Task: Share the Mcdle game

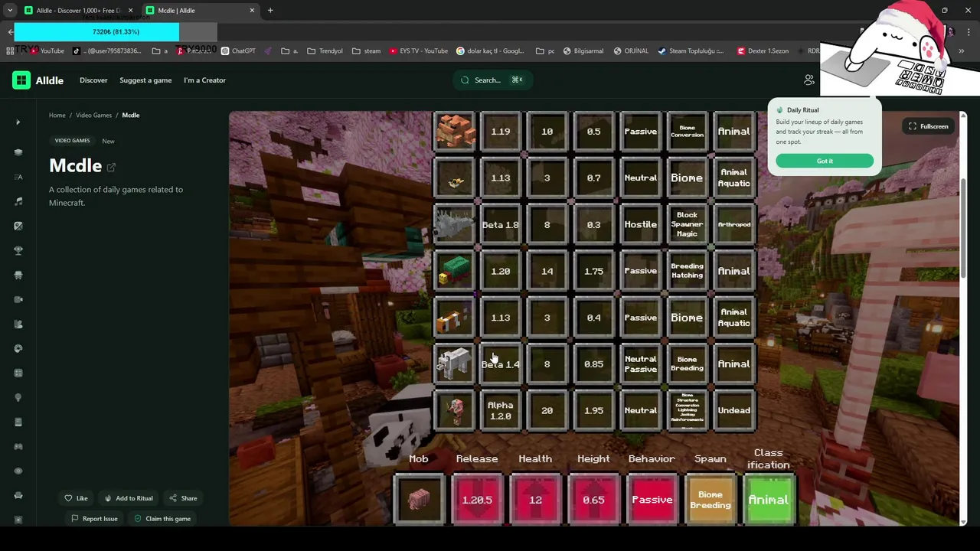Action: pos(184,498)
